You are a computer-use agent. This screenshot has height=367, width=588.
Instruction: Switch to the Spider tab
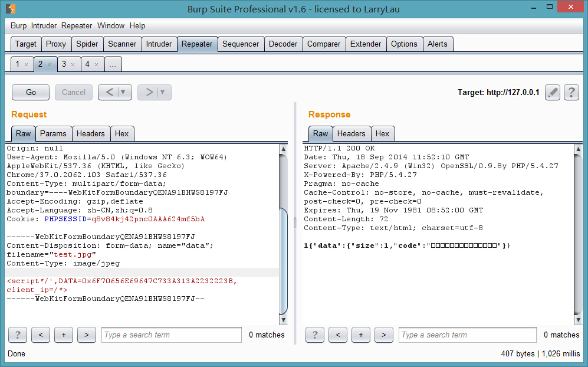pyautogui.click(x=87, y=44)
